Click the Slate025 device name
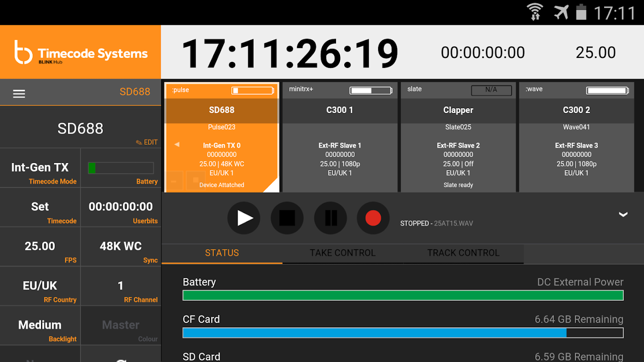This screenshot has height=362, width=644. point(458,127)
